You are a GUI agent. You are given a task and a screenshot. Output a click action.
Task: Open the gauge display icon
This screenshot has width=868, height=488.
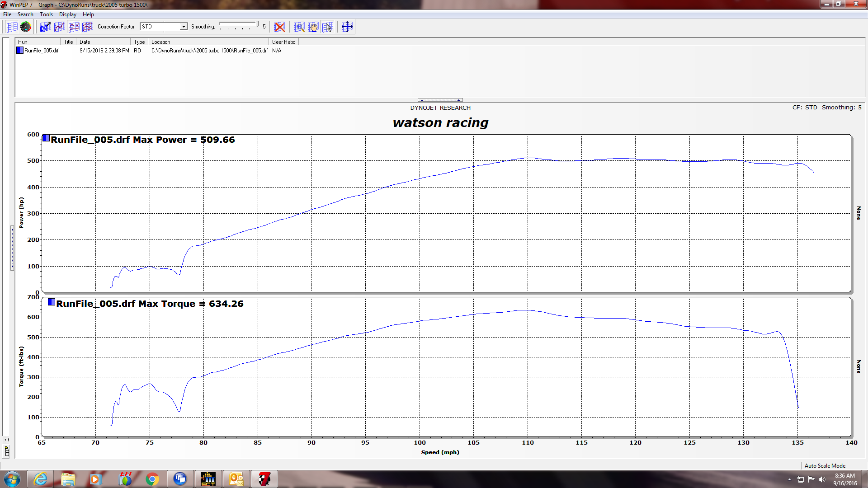(x=26, y=27)
